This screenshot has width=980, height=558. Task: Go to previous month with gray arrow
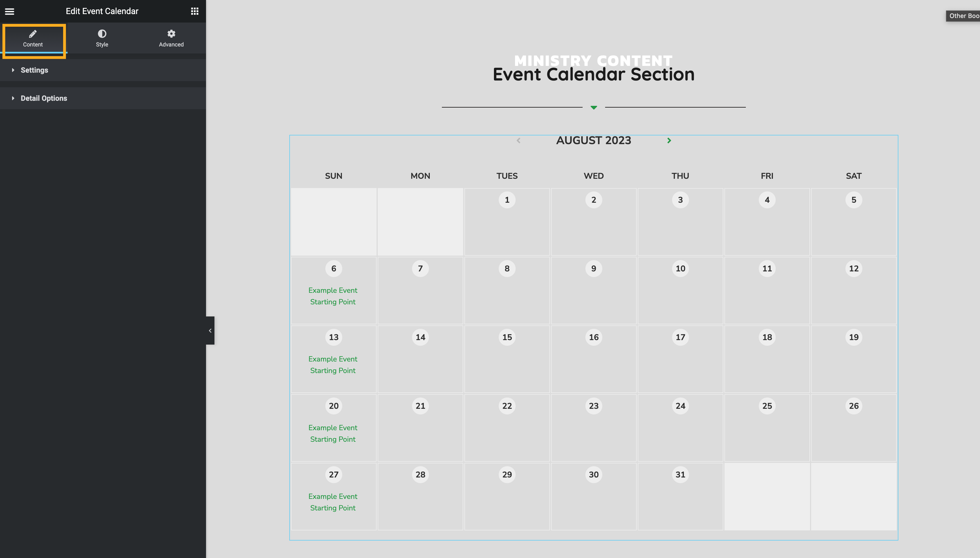click(x=518, y=141)
